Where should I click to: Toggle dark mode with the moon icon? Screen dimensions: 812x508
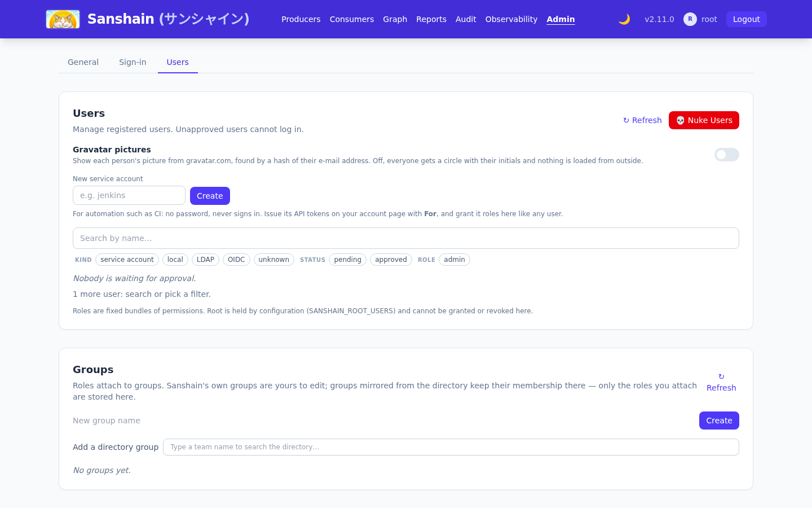pyautogui.click(x=624, y=19)
